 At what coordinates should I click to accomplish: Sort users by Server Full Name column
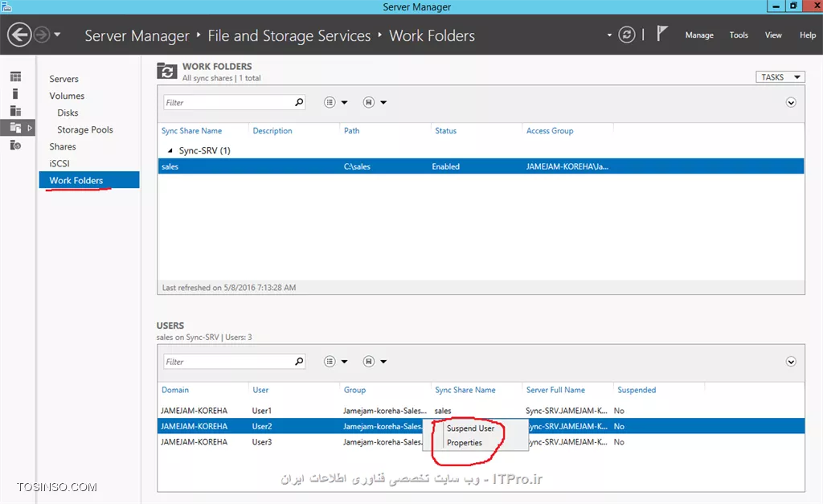(x=555, y=390)
